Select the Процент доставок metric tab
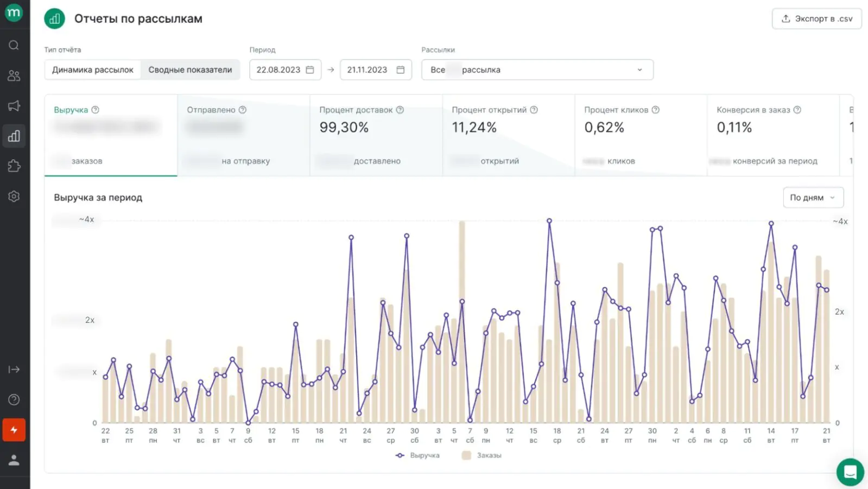This screenshot has width=868, height=489. (x=376, y=135)
